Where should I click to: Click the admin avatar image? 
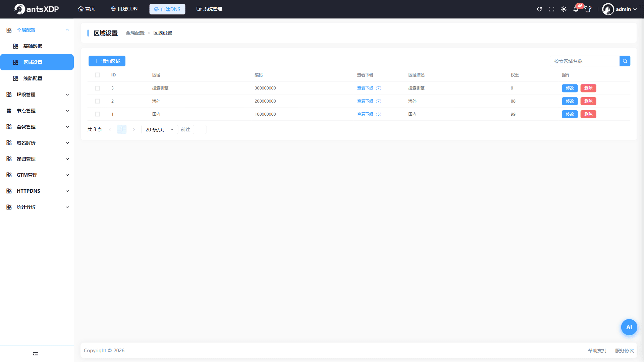click(x=608, y=9)
